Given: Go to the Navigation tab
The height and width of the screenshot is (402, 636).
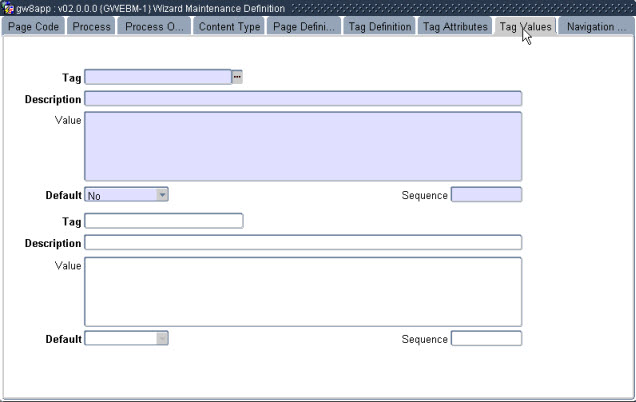Looking at the screenshot, I should pos(596,27).
